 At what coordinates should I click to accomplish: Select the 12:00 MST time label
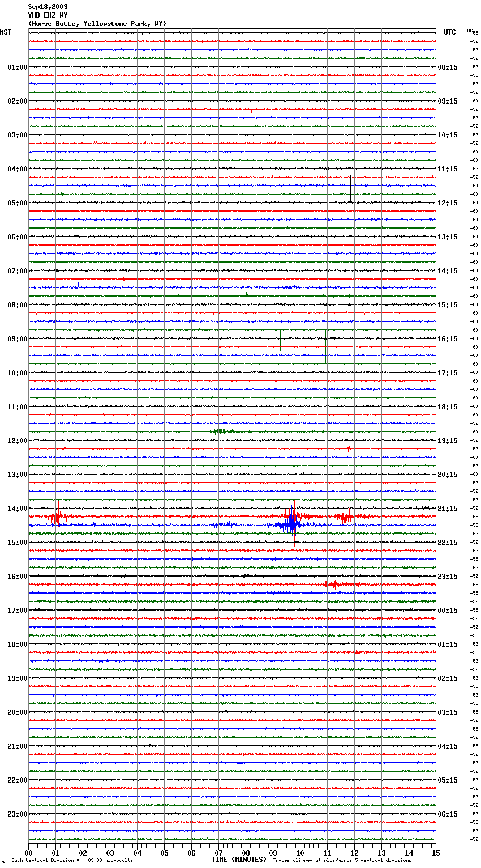[x=18, y=441]
